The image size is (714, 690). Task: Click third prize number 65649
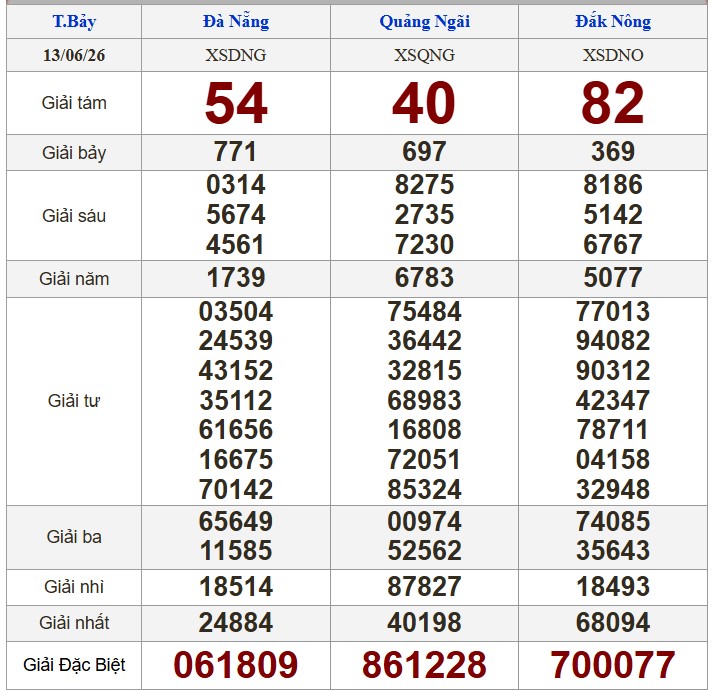pyautogui.click(x=236, y=521)
